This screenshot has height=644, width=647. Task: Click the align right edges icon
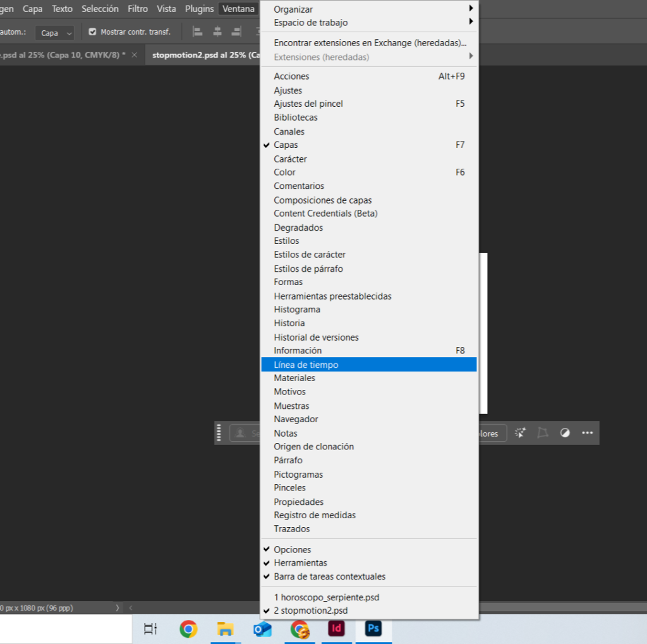[x=236, y=32]
